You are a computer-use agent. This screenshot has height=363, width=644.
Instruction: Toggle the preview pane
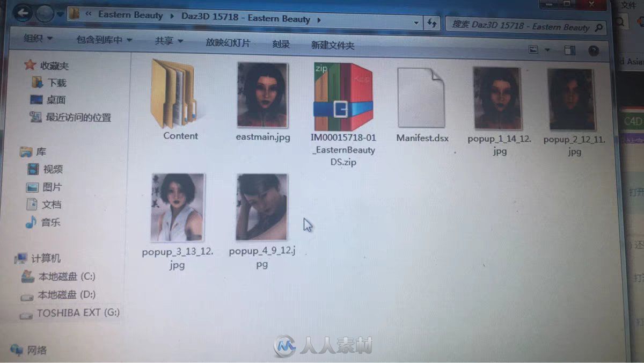569,50
